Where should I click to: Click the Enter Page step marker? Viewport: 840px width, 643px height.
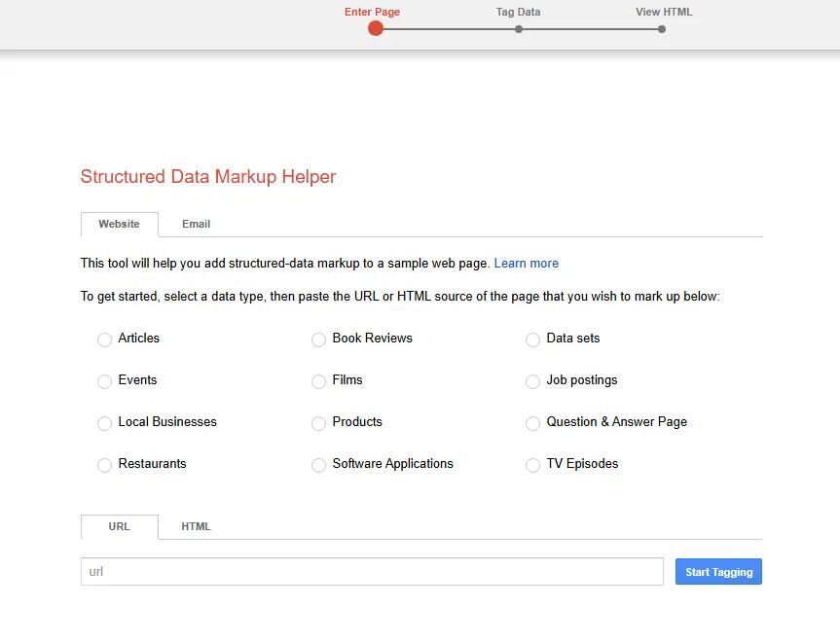[376, 28]
